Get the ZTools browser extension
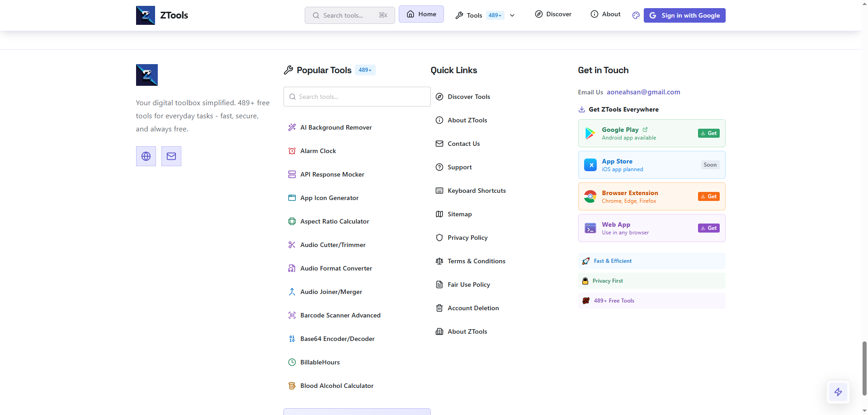The height and width of the screenshot is (415, 868). 708,196
